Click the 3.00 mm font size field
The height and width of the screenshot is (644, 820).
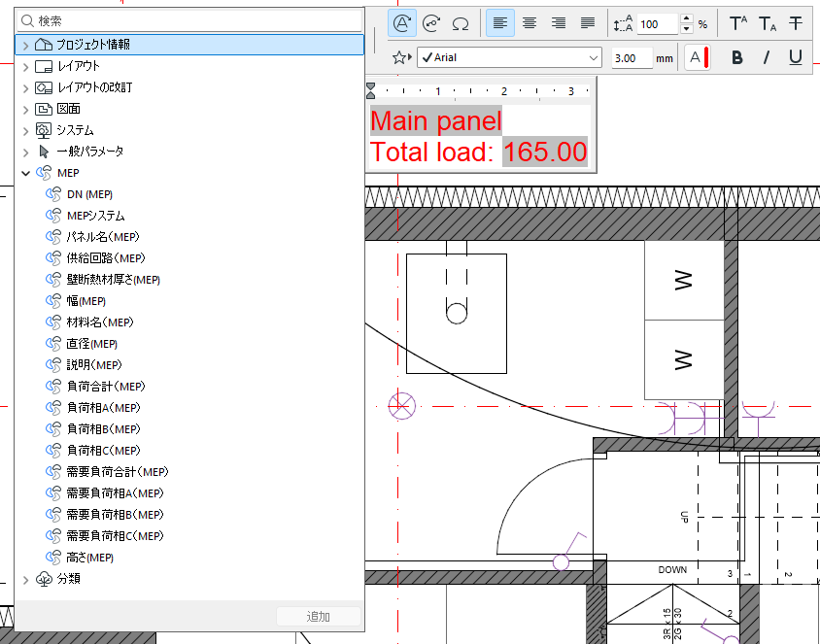pyautogui.click(x=632, y=58)
